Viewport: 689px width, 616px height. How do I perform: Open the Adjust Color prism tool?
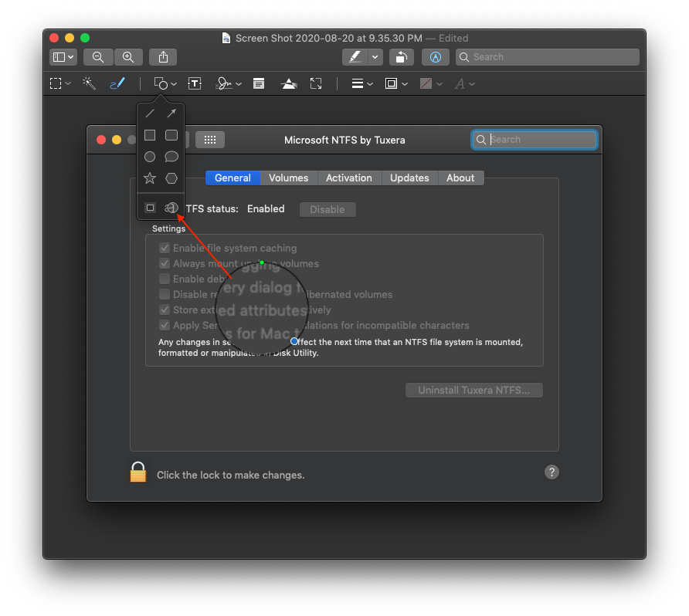coord(289,83)
